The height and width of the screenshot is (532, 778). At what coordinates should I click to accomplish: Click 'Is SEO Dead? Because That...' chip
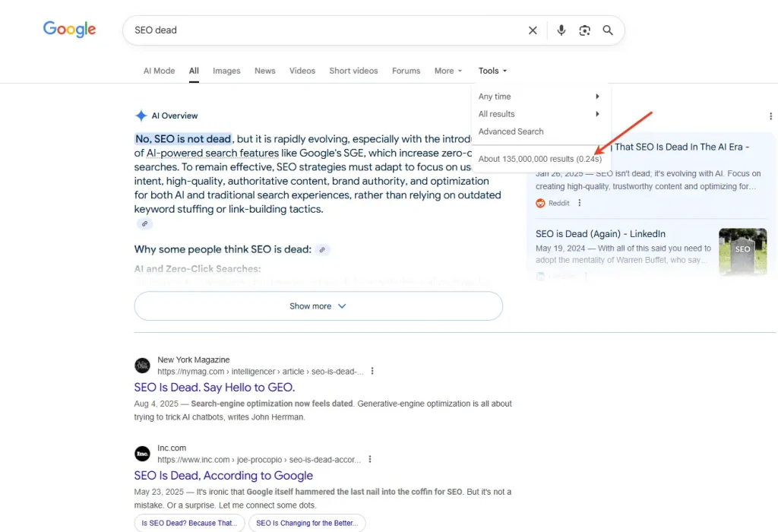pos(189,523)
